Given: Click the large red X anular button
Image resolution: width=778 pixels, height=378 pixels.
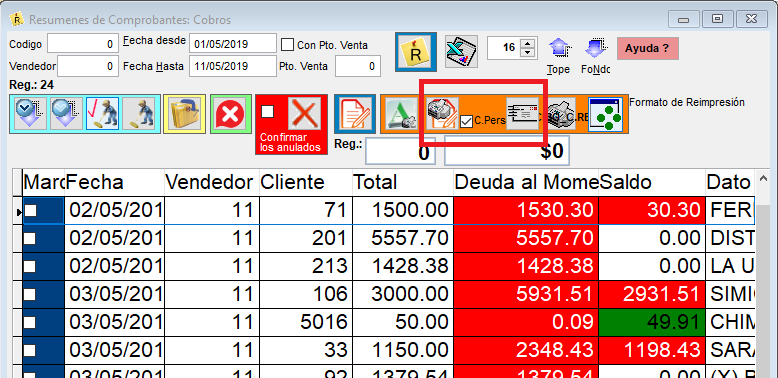Looking at the screenshot, I should pos(305,114).
